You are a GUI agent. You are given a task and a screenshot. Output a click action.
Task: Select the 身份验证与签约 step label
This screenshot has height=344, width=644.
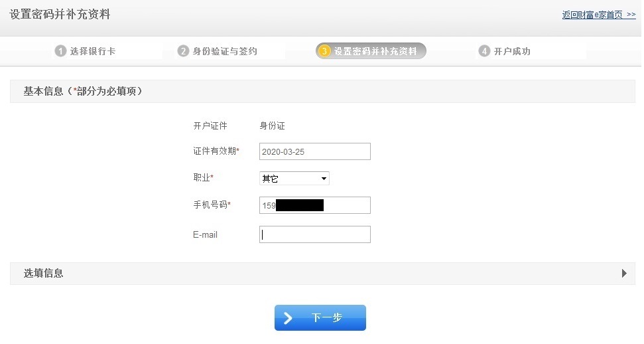tap(225, 51)
